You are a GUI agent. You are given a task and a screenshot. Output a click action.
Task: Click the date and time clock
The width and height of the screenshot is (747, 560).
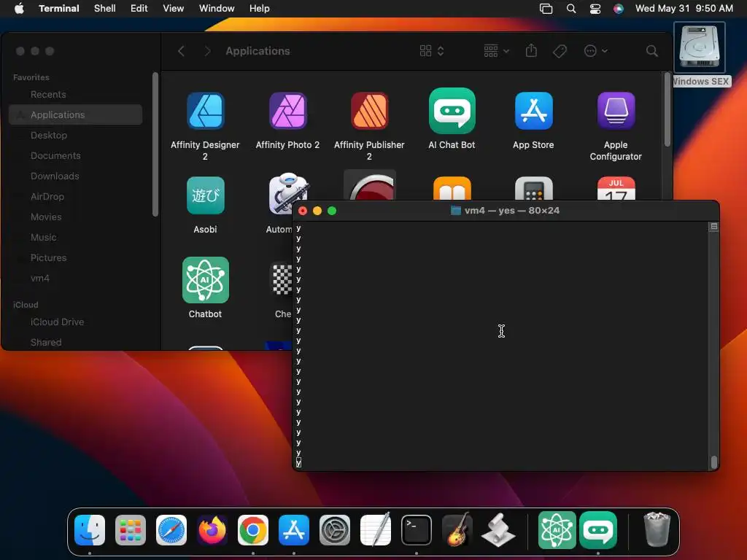point(684,9)
